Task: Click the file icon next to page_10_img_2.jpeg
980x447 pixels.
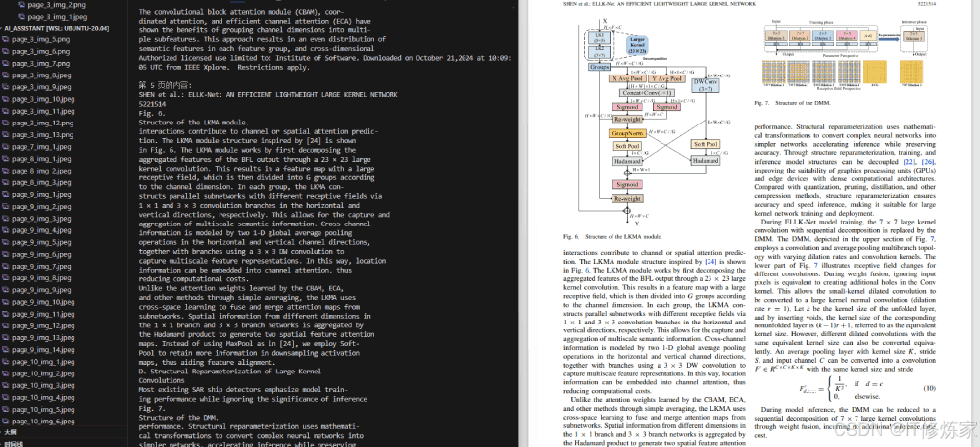Action: pos(6,373)
